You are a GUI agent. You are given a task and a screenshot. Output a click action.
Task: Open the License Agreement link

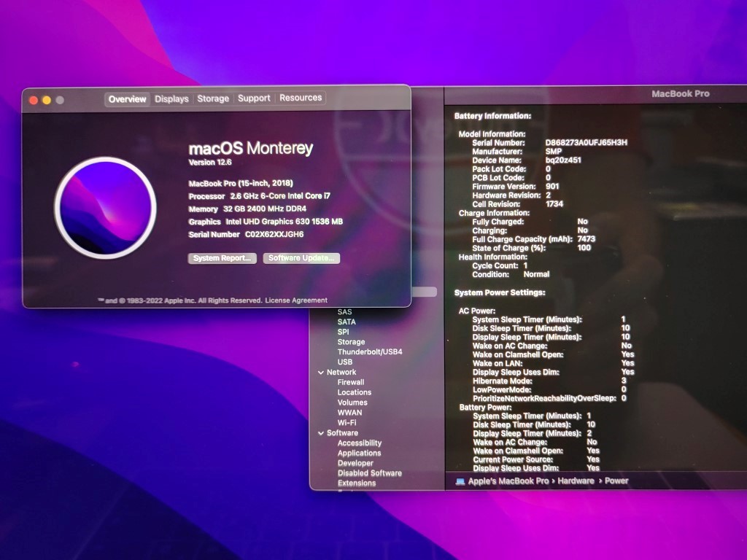(x=296, y=300)
